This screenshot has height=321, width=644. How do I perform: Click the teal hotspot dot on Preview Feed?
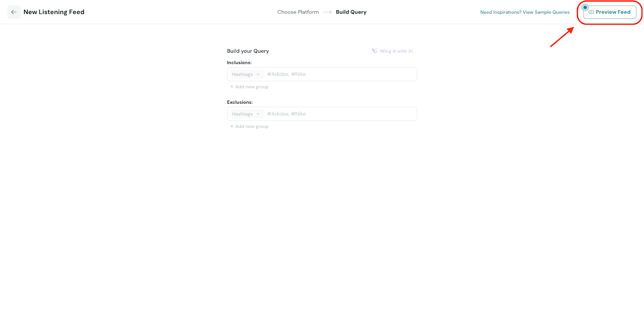tap(585, 7)
